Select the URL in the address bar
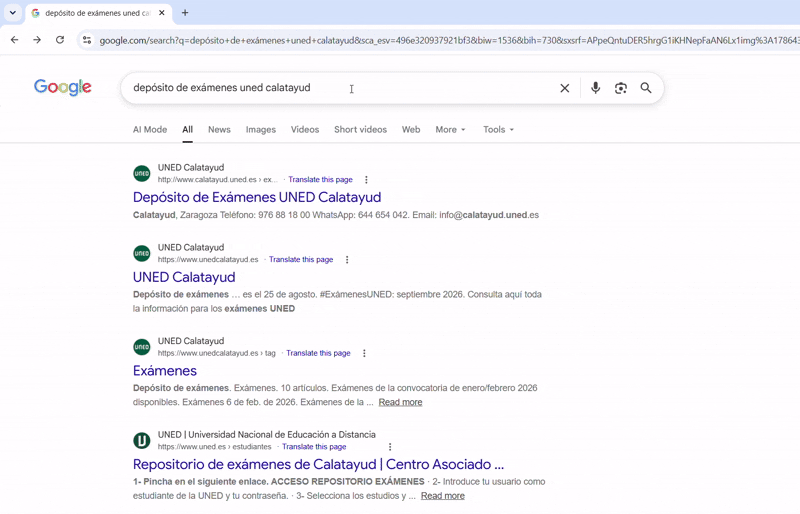Screen dimensions: 800x514 (x=449, y=40)
